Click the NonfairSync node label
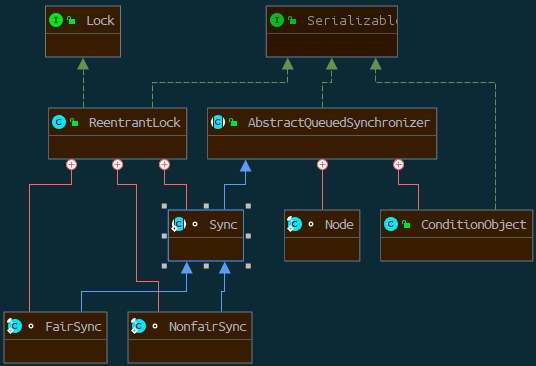Screen dimensions: 536x366 (207, 326)
